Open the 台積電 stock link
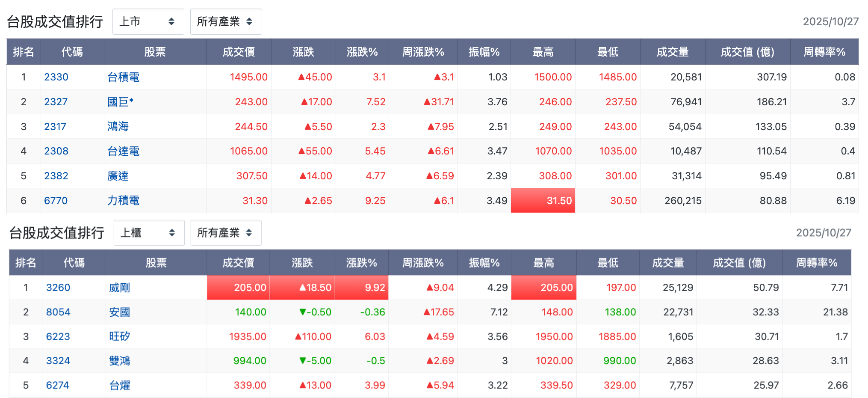This screenshot has height=398, width=868. pyautogui.click(x=123, y=77)
